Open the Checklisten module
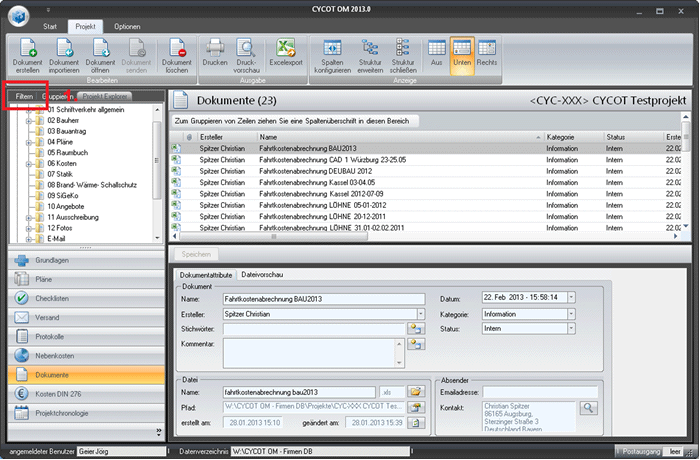Image resolution: width=700 pixels, height=460 pixels. 86,298
